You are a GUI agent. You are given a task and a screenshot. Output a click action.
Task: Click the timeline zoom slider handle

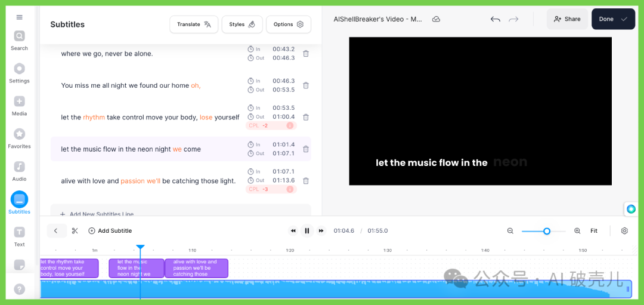pos(547,231)
